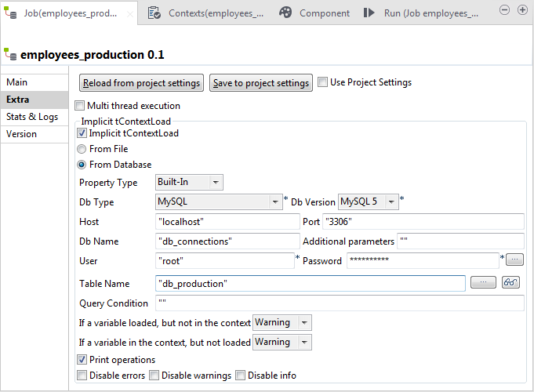Uncheck Print operations checkbox
Viewport: 534px width, 392px height.
tap(82, 360)
